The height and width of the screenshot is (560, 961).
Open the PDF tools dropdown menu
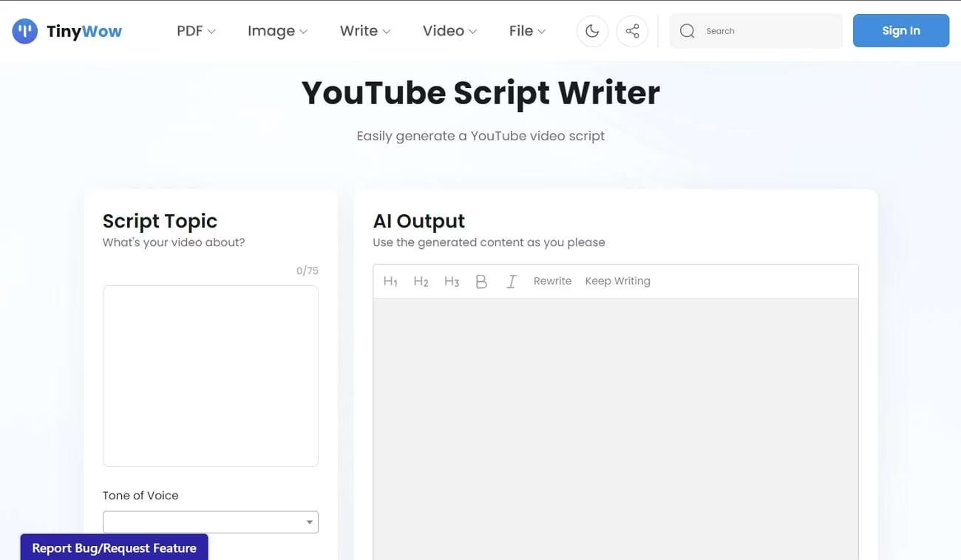[196, 31]
